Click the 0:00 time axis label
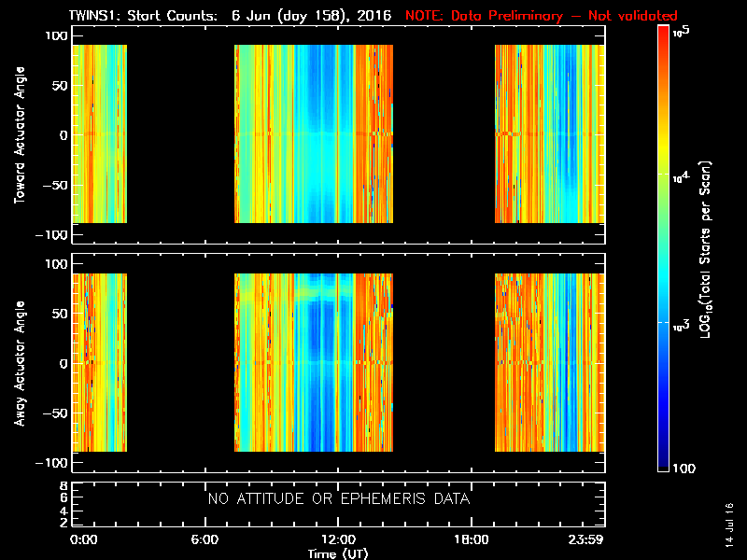The height and width of the screenshot is (560, 747). click(x=83, y=539)
